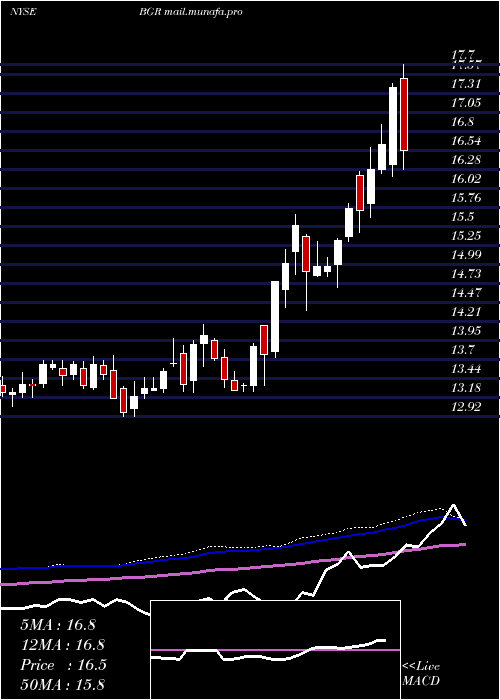Viewport: 500px width, 700px height.
Task: Click the 16.8 price axis label
Action: (463, 121)
